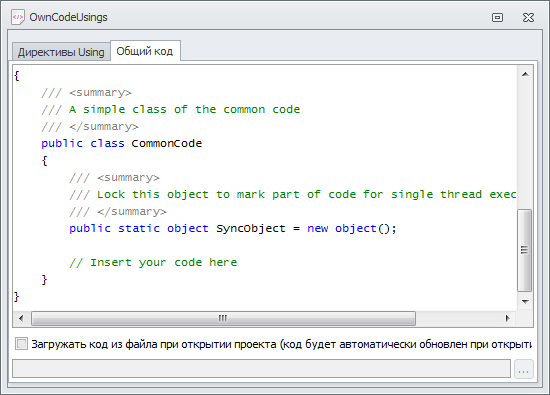Image resolution: width=550 pixels, height=395 pixels.
Task: Click the vertical scrollbar up arrow
Action: (x=525, y=74)
